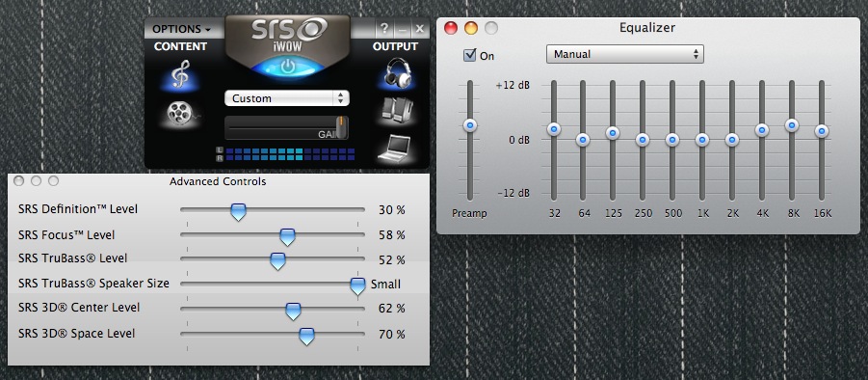Click the Preamp label
The width and height of the screenshot is (868, 380).
[x=469, y=213]
